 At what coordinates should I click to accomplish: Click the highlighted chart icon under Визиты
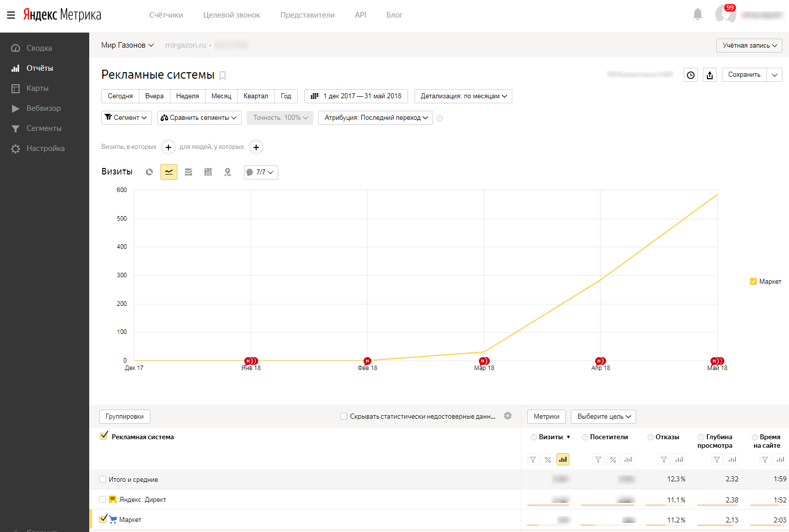[563, 459]
